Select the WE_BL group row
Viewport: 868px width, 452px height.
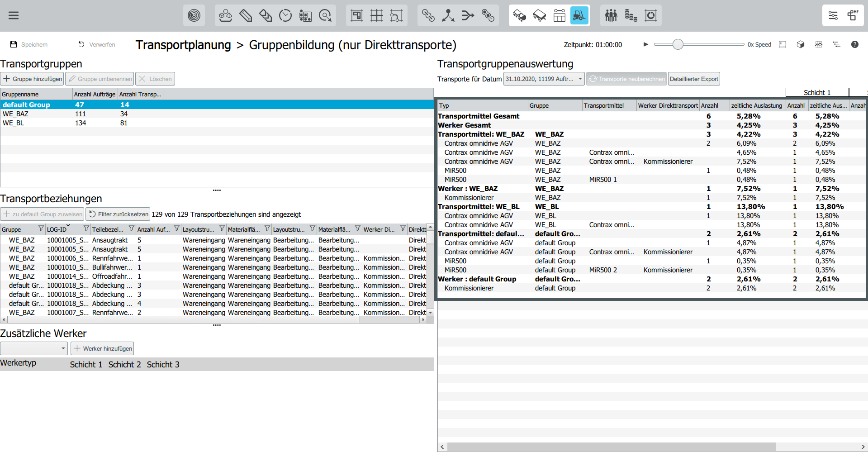click(x=14, y=123)
